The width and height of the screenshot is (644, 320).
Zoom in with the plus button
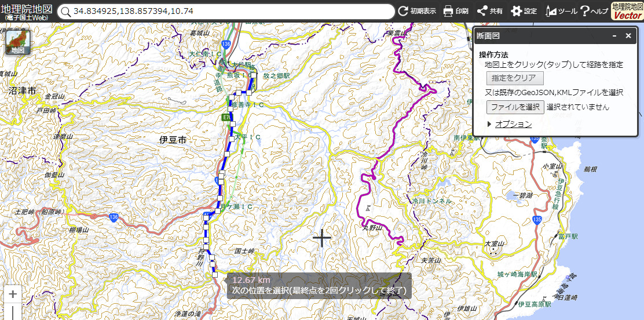(x=13, y=294)
